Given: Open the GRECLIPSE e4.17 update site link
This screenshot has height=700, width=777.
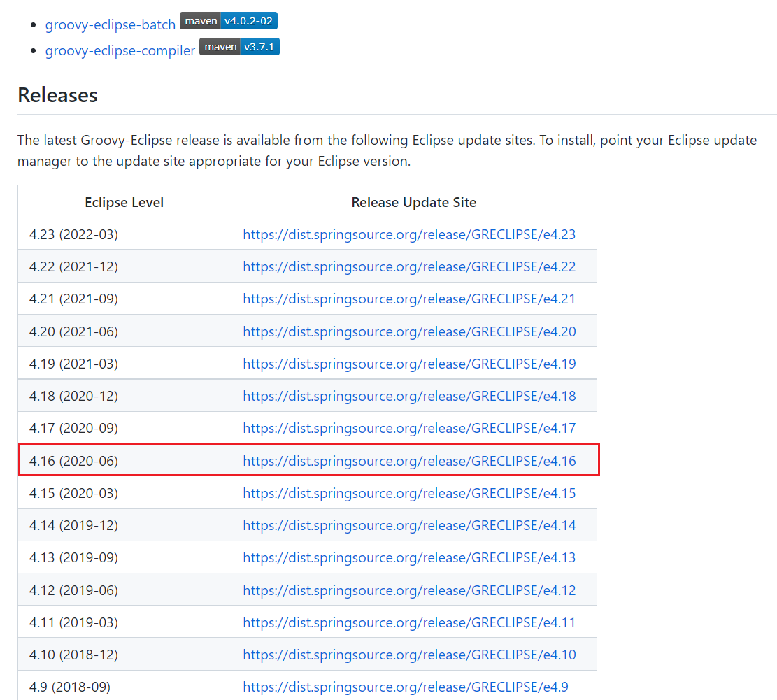Looking at the screenshot, I should tap(409, 428).
